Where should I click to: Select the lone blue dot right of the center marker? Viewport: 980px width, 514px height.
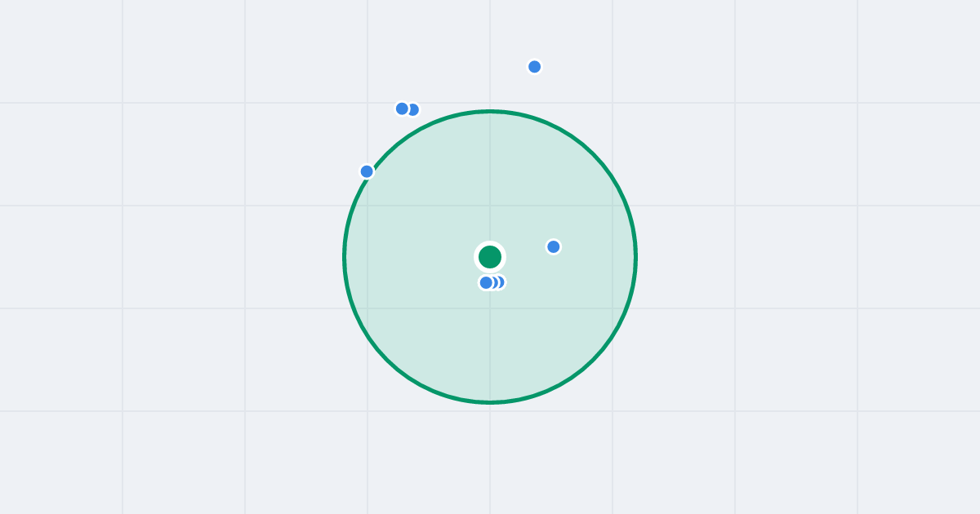tap(554, 246)
